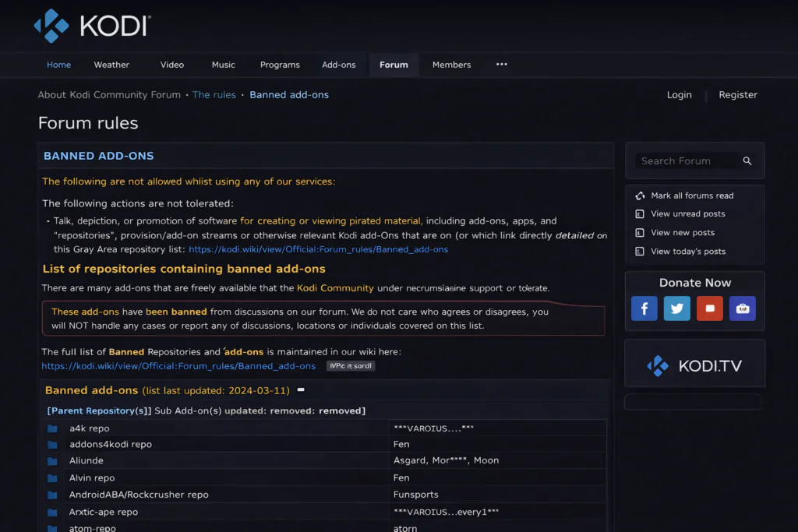Click About Kodi Community Forum breadcrumb
798x532 pixels.
coord(109,94)
